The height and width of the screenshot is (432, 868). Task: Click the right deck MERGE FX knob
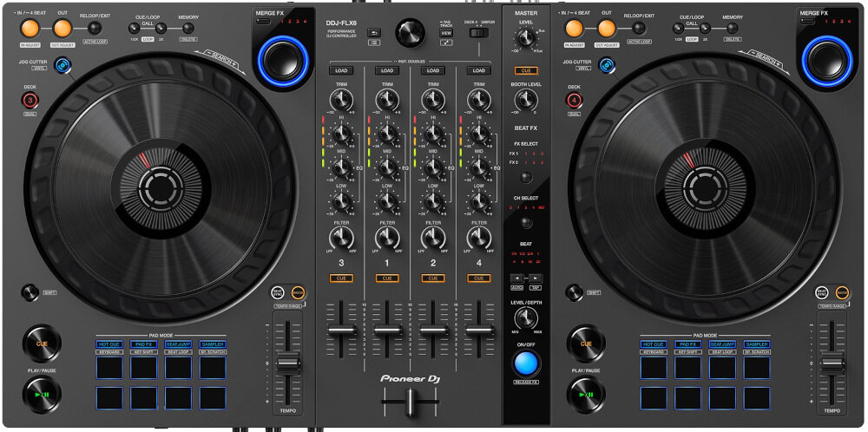[x=827, y=62]
